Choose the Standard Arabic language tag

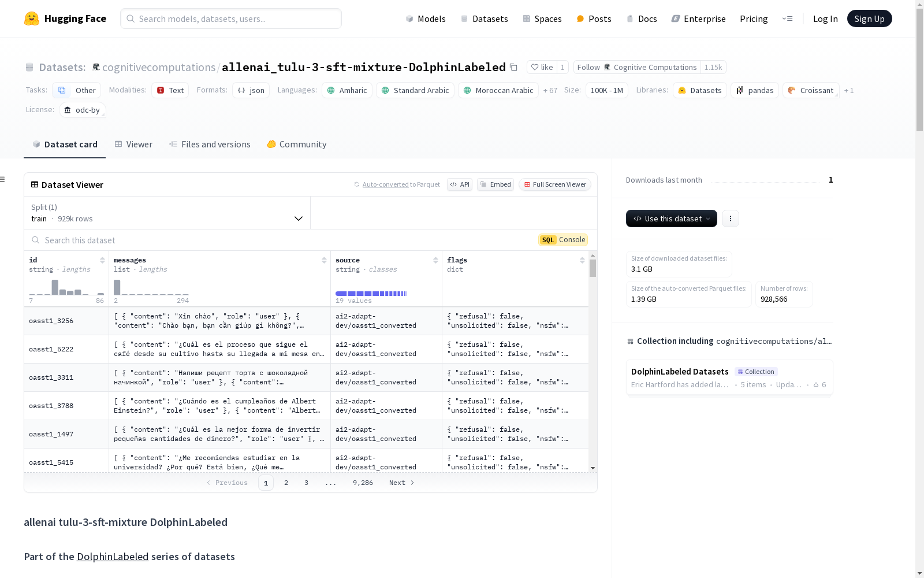(415, 90)
